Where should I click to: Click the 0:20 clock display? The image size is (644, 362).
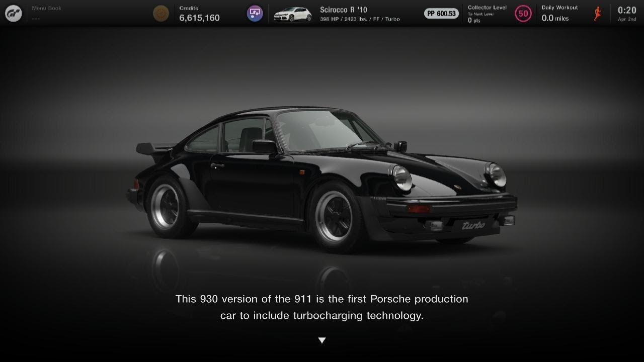627,10
